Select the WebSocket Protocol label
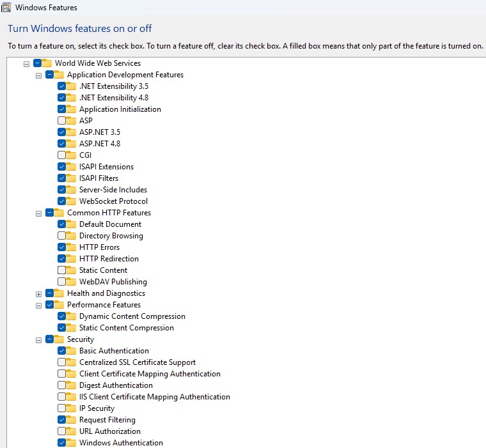486x448 pixels. point(113,201)
